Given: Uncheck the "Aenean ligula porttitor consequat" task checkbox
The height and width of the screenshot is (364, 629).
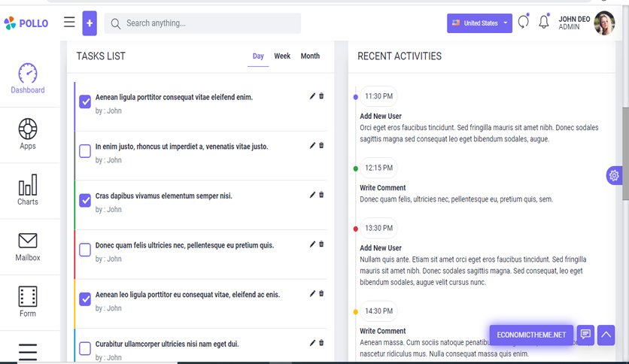Looking at the screenshot, I should pos(85,102).
